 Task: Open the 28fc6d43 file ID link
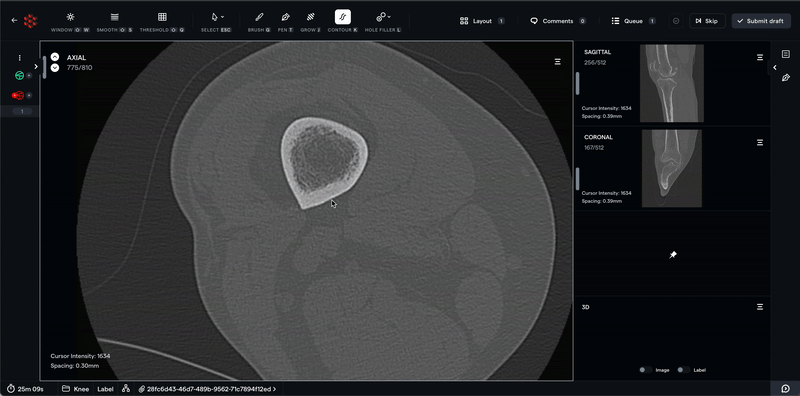208,389
